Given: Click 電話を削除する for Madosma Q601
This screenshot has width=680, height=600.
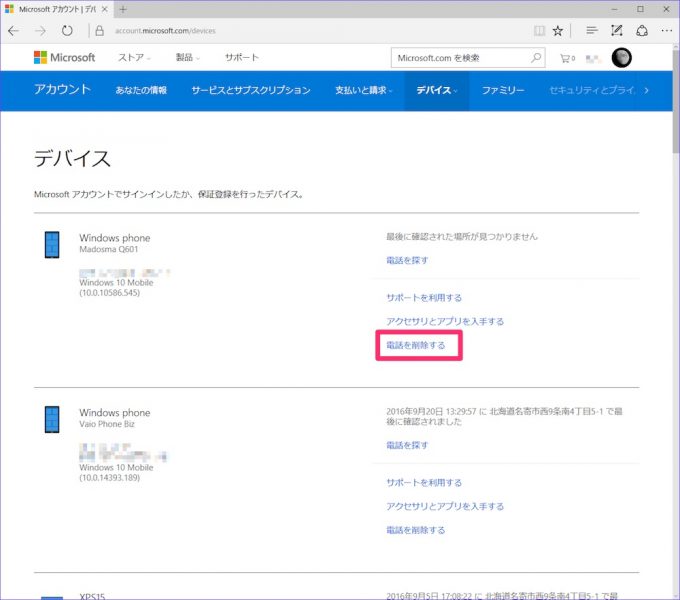Looking at the screenshot, I should click(x=415, y=345).
